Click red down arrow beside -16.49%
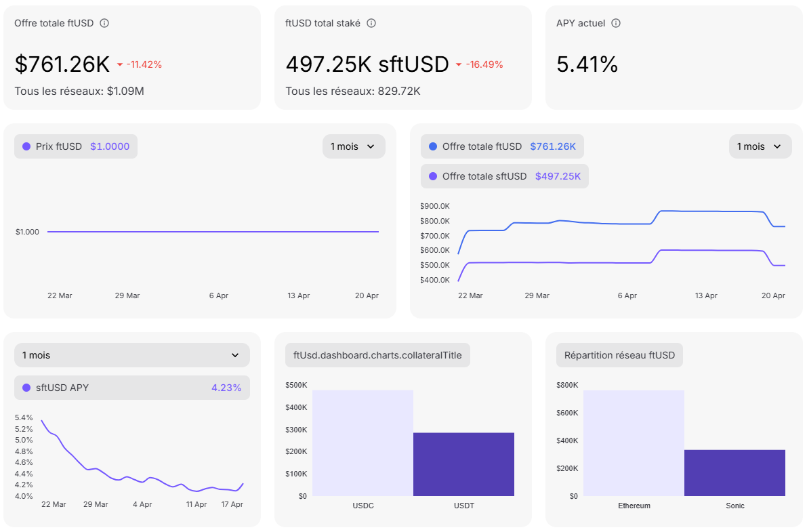807x532 pixels. 459,65
